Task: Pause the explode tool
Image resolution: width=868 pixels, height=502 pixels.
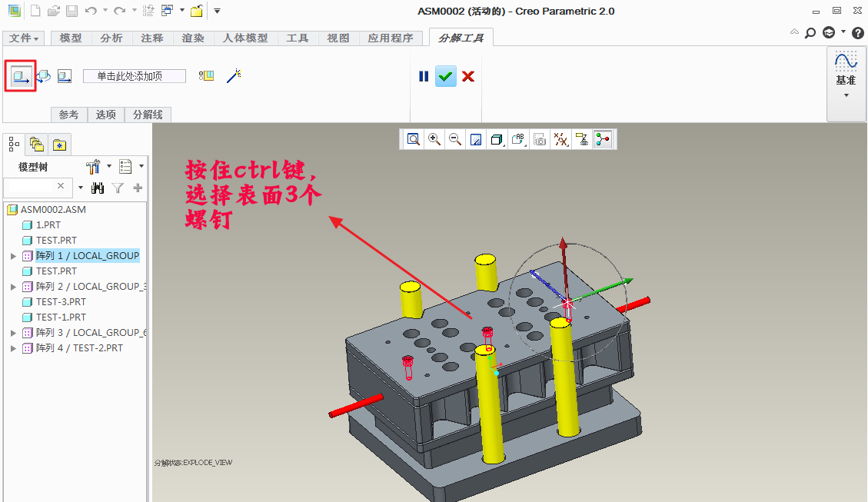Action: (424, 76)
